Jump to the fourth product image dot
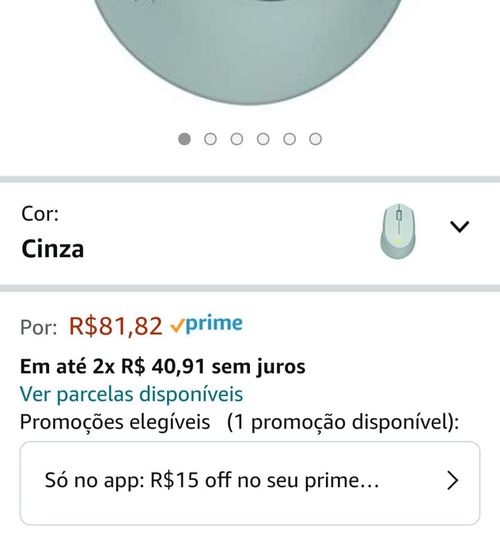The image size is (500, 540). click(263, 139)
